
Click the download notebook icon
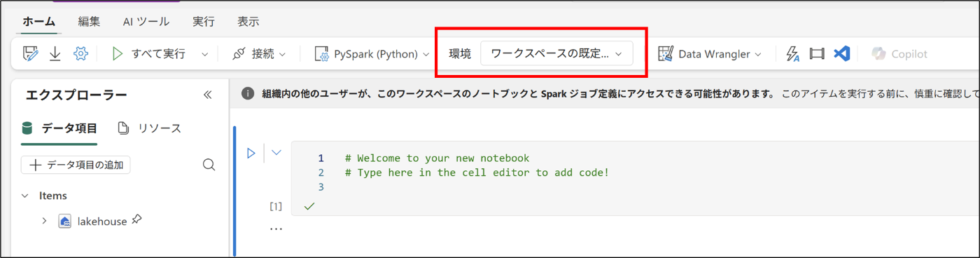55,54
